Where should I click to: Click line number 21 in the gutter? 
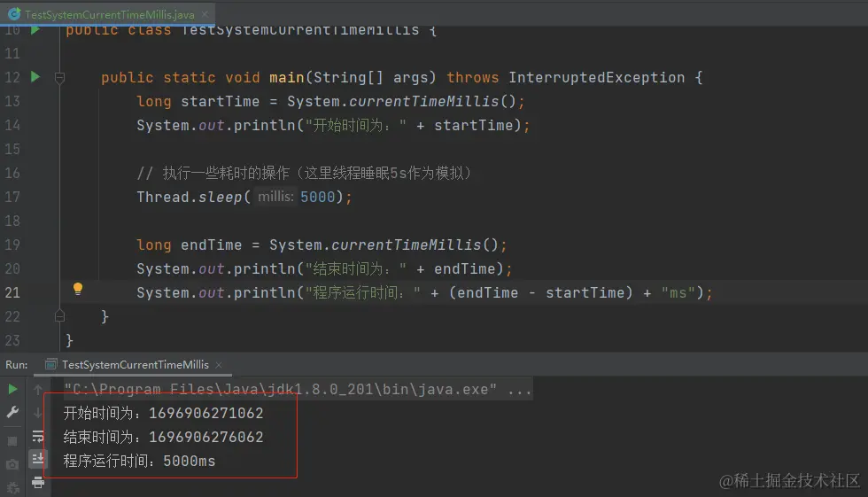(12, 292)
